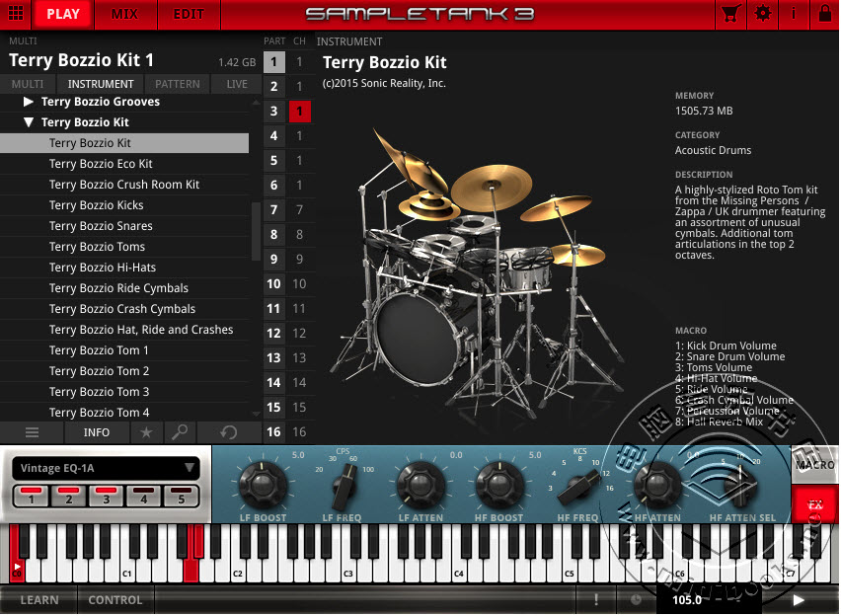The width and height of the screenshot is (841, 616).
Task: Expand the Terry Bozzio Grooves group
Action: point(26,102)
